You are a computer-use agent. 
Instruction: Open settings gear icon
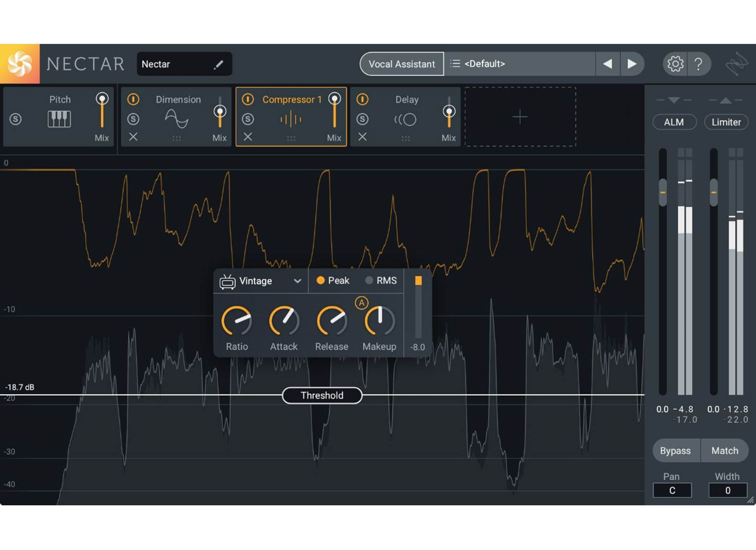click(675, 64)
